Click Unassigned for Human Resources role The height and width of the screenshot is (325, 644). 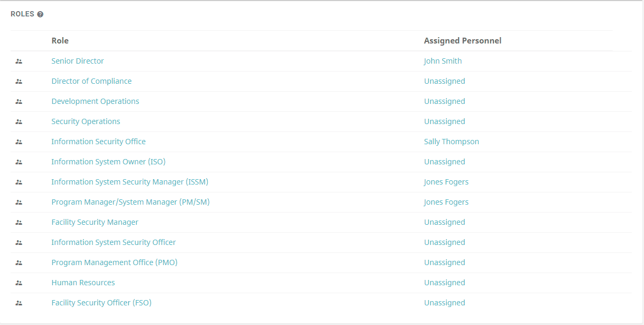click(x=444, y=283)
